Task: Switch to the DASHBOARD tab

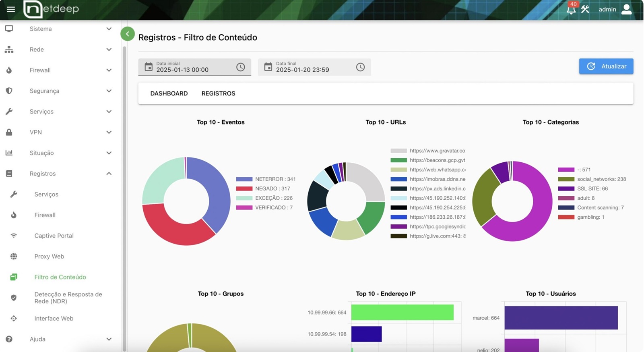Action: coord(169,93)
